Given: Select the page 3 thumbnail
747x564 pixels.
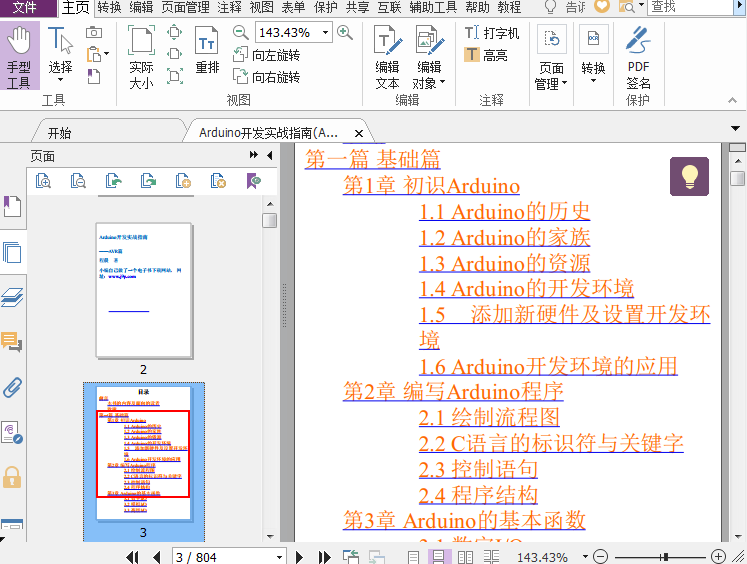Looking at the screenshot, I should click(143, 453).
